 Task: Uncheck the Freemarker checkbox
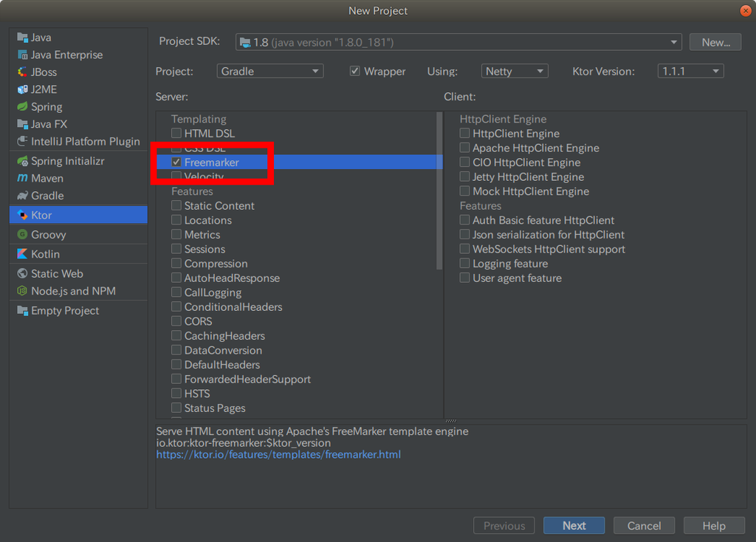[x=176, y=162]
